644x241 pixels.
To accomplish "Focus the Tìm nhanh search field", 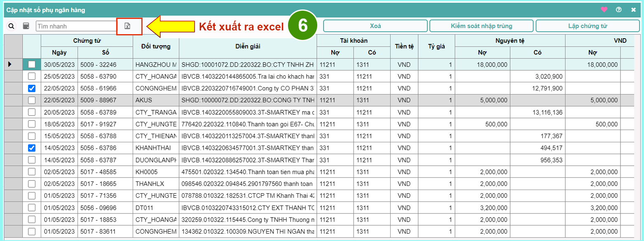I will (x=76, y=26).
